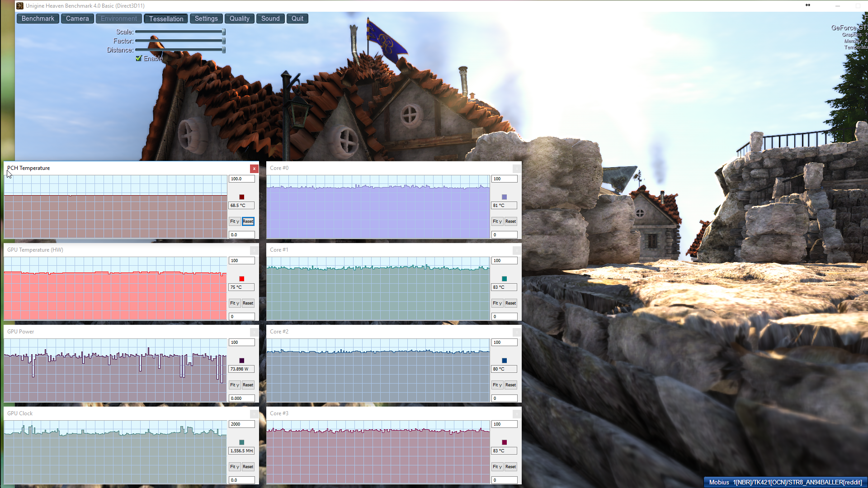Screen dimensions: 868x488
Task: Click Reset in PCH Temperature graph
Action: pyautogui.click(x=248, y=221)
